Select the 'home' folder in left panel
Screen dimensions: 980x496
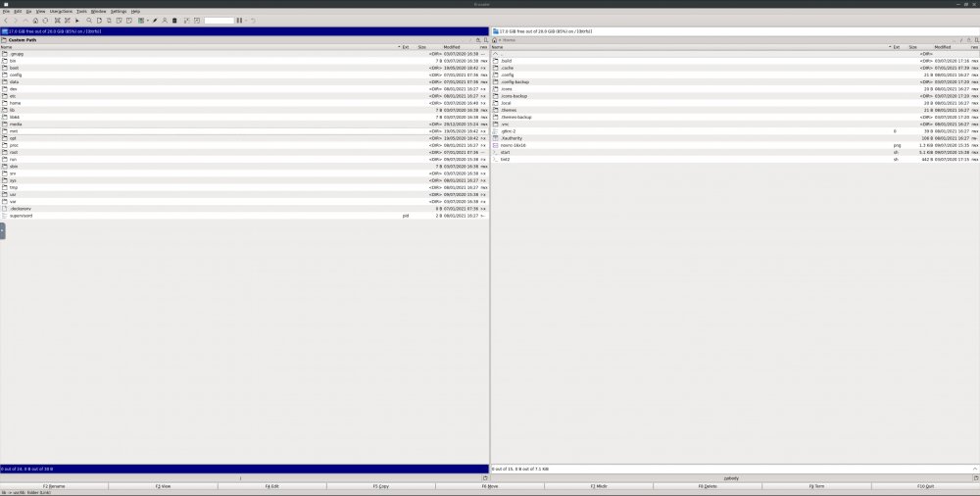pos(244,103)
